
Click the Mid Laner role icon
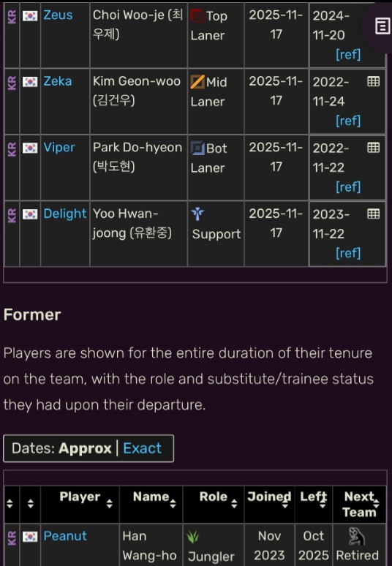(x=197, y=82)
